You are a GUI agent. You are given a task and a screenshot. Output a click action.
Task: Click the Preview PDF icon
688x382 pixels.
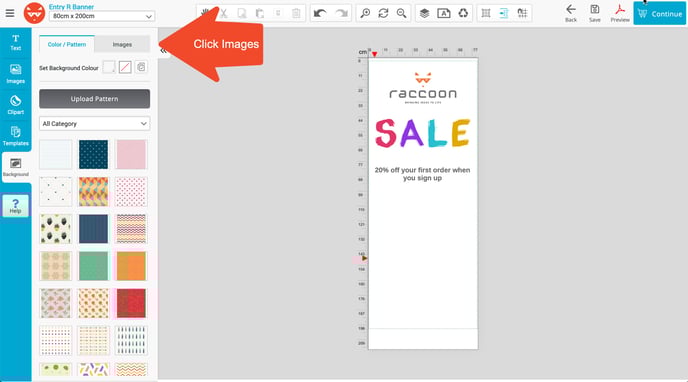coord(620,14)
